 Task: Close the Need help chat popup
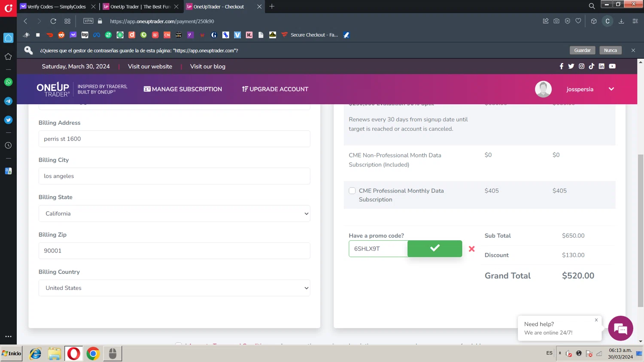(x=596, y=320)
